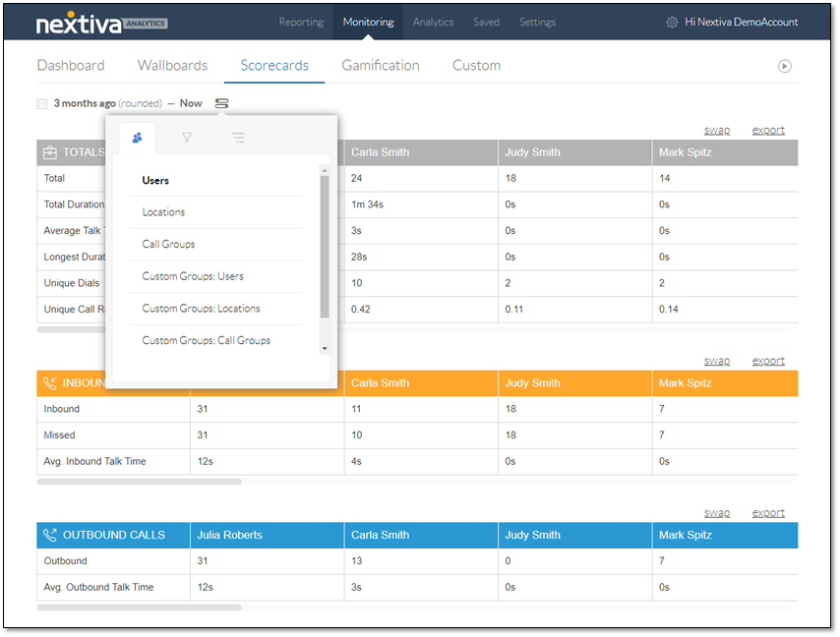Click the Now end date
This screenshot has height=637, width=840.
click(191, 103)
